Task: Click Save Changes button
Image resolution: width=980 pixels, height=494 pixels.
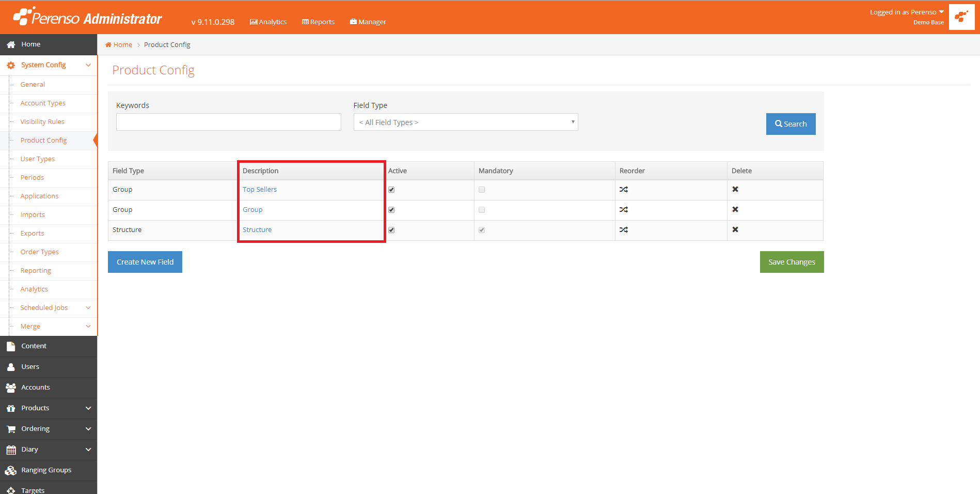Action: point(792,262)
